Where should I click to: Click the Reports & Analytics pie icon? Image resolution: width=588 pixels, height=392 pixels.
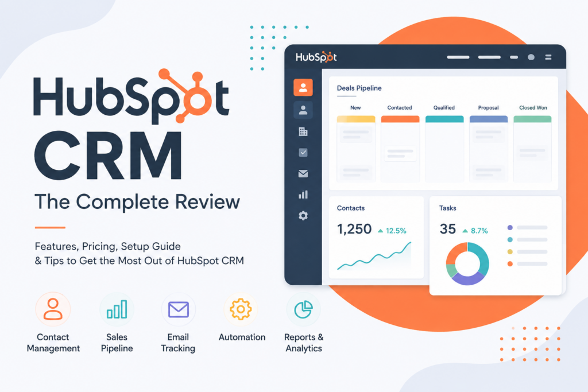(x=303, y=309)
